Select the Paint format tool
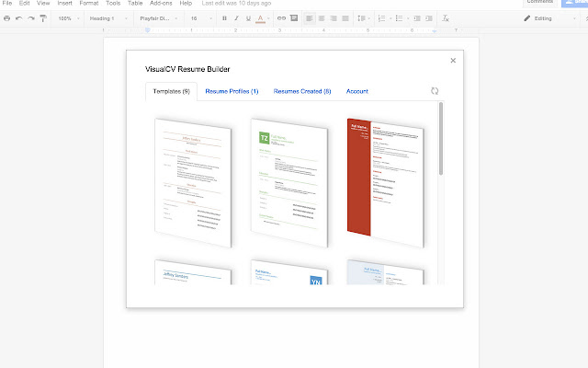Screen dimensions: 588x368 pyautogui.click(x=43, y=18)
